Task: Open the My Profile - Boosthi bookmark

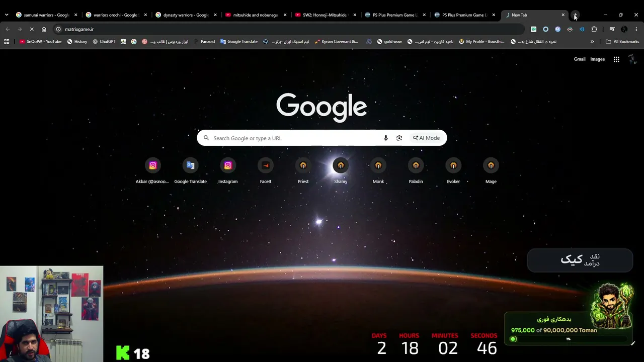Action: (x=481, y=42)
